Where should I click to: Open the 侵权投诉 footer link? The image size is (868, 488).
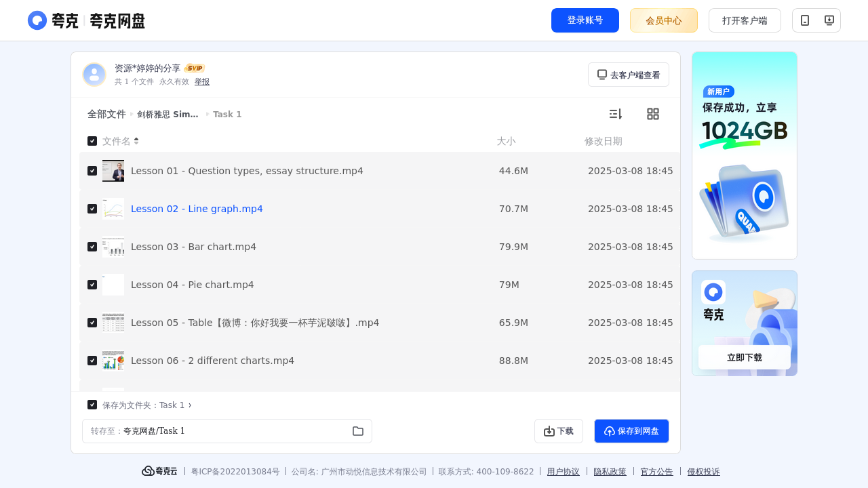[x=704, y=472]
